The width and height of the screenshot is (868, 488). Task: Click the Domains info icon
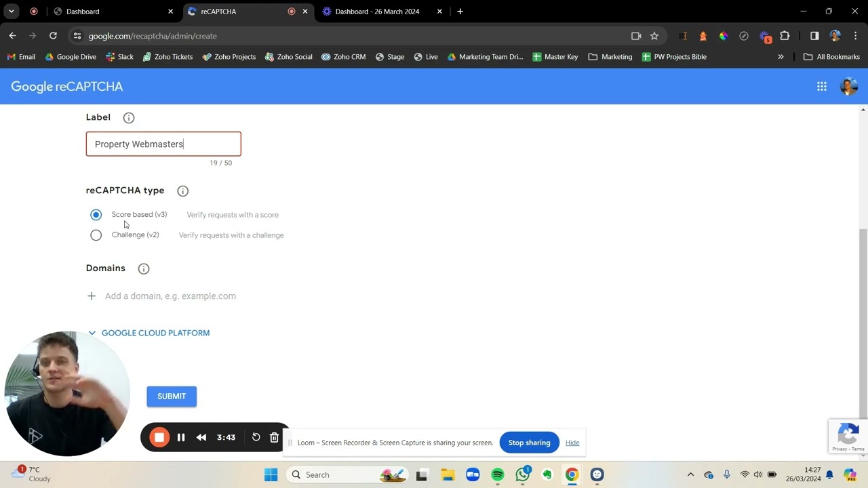[x=144, y=269]
